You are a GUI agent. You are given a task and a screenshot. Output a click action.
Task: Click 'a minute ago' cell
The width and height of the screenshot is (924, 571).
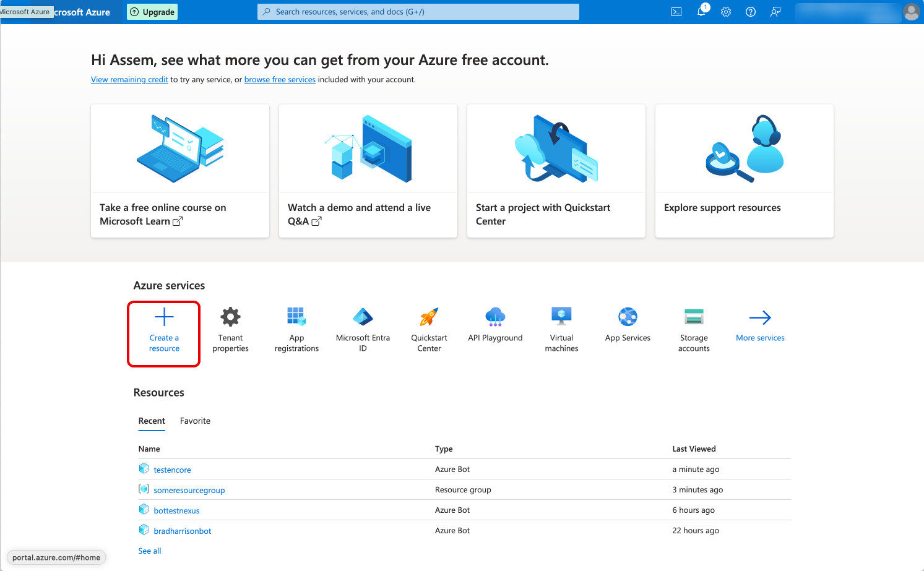(x=696, y=469)
